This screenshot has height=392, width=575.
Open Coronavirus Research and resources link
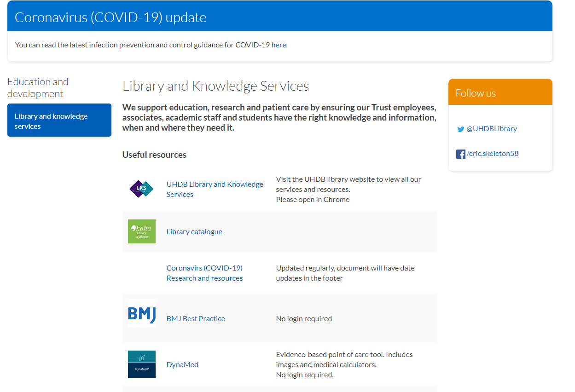(x=204, y=273)
